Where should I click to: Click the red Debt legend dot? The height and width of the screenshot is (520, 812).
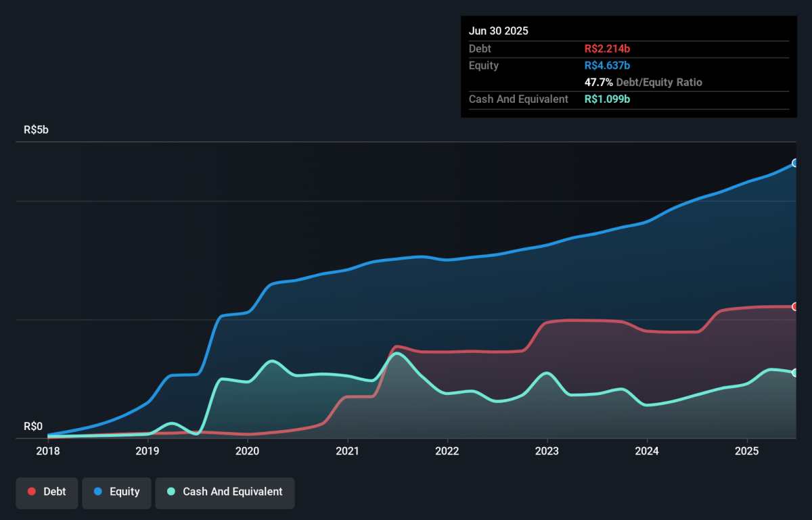click(32, 492)
